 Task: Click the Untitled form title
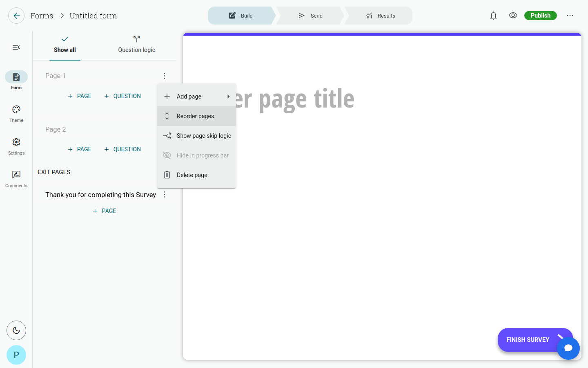pos(93,16)
